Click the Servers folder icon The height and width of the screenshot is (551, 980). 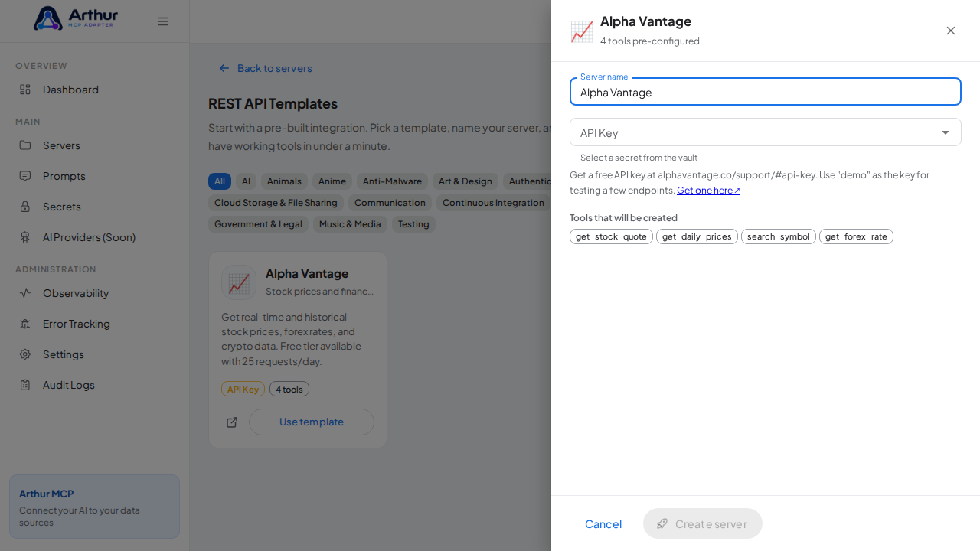tap(25, 145)
